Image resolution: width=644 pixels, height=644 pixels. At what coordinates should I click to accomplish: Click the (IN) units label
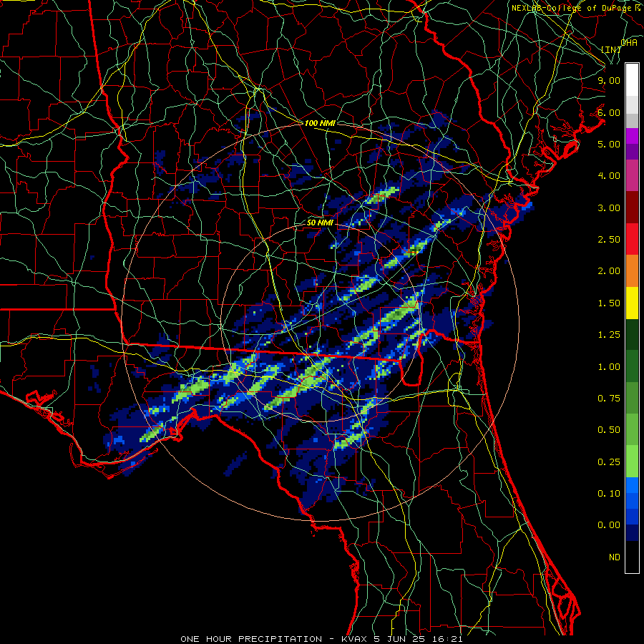[x=611, y=49]
